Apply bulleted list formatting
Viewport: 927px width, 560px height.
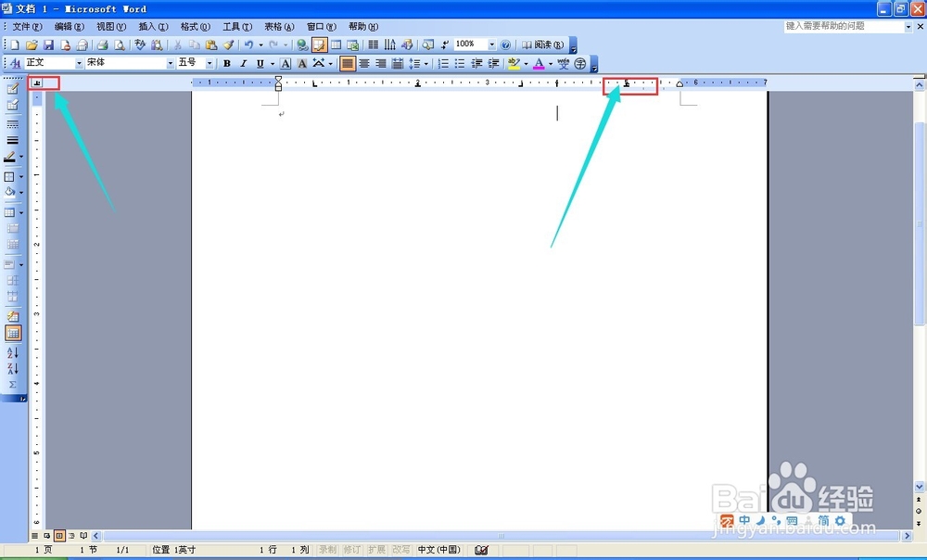(460, 63)
